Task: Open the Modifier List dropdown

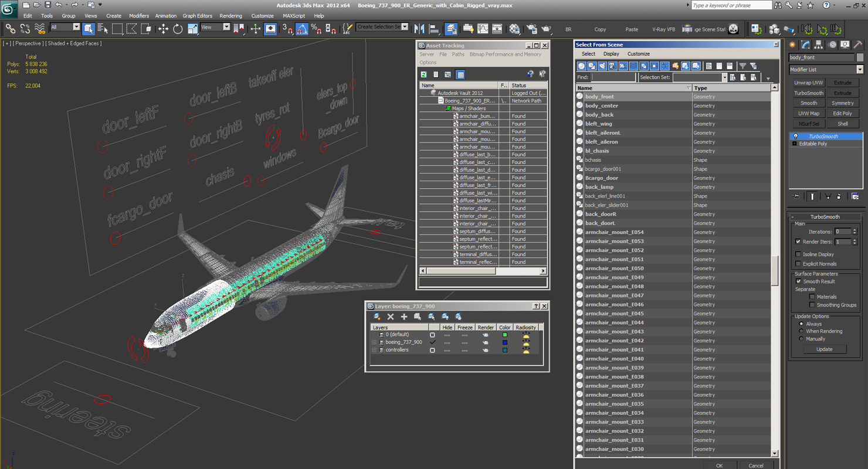Action: [826, 69]
